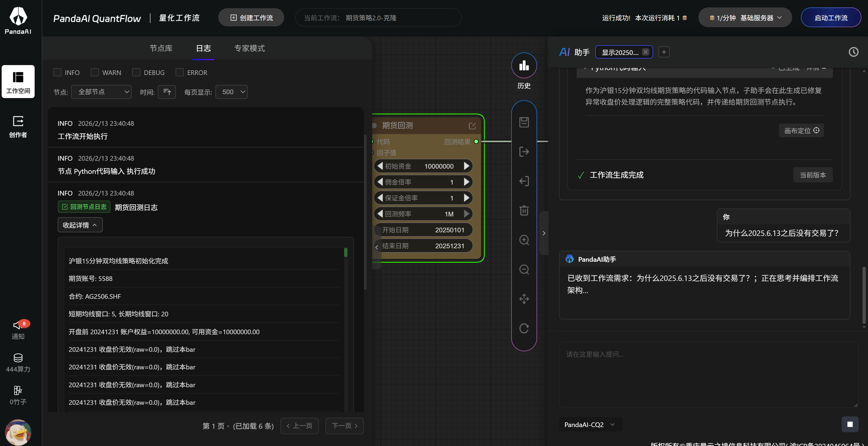Collapse log details with 收起详情
Image resolution: width=868 pixels, height=446 pixels.
[80, 225]
